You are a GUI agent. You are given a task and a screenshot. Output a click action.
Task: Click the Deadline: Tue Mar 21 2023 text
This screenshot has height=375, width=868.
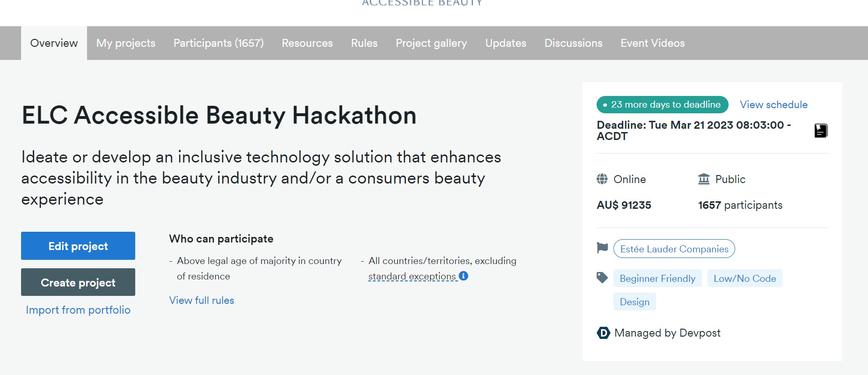pyautogui.click(x=694, y=131)
